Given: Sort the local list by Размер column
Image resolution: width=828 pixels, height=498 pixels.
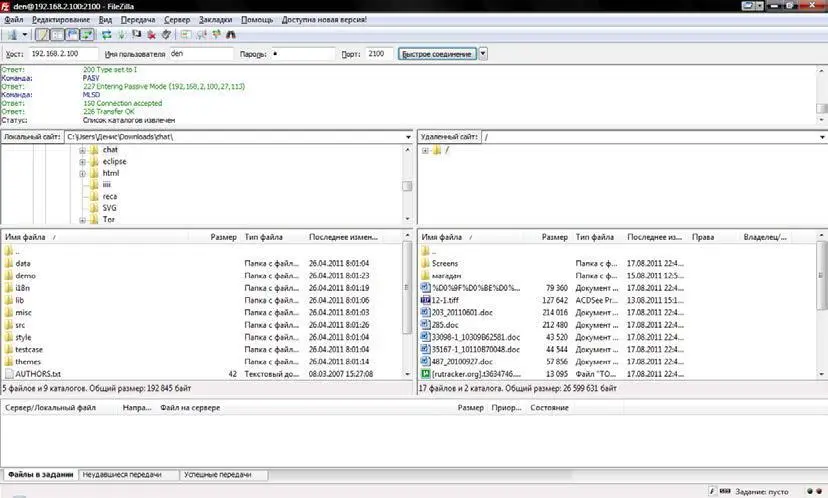Looking at the screenshot, I should click(223, 237).
